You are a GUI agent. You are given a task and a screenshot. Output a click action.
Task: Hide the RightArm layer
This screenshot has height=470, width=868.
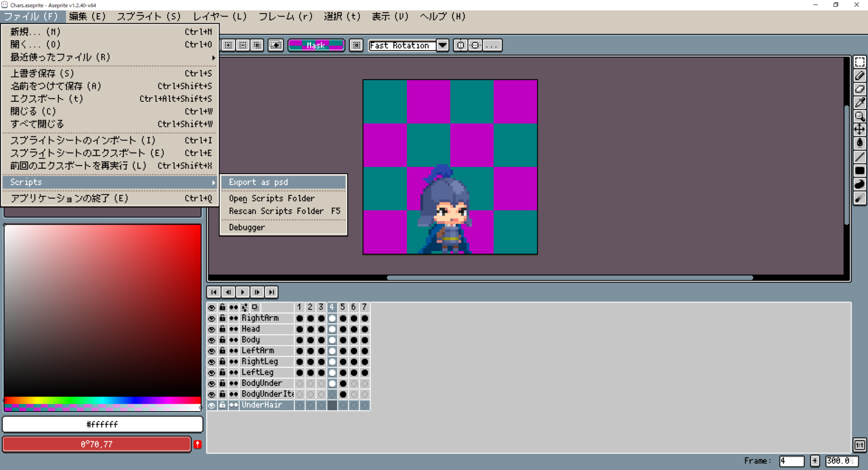point(212,318)
